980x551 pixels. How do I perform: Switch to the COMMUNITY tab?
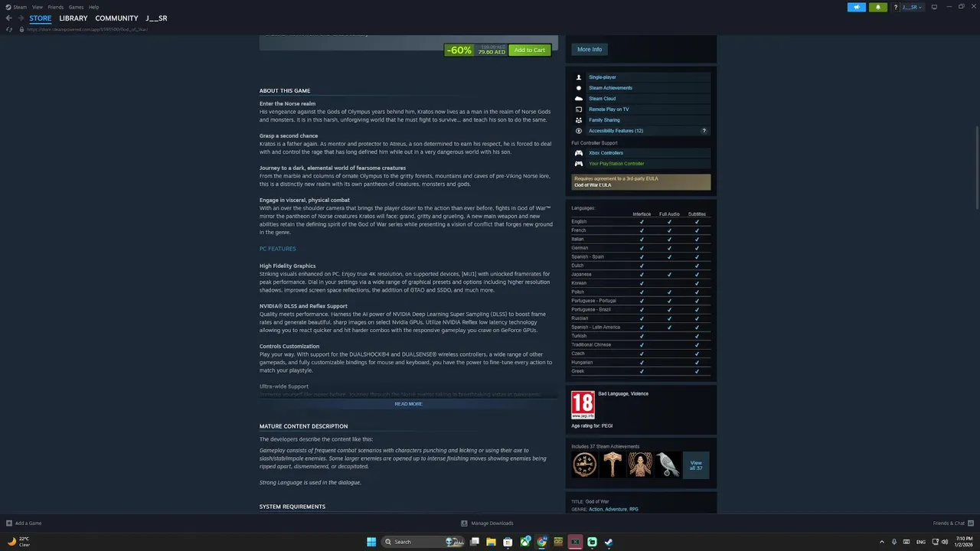(x=116, y=18)
